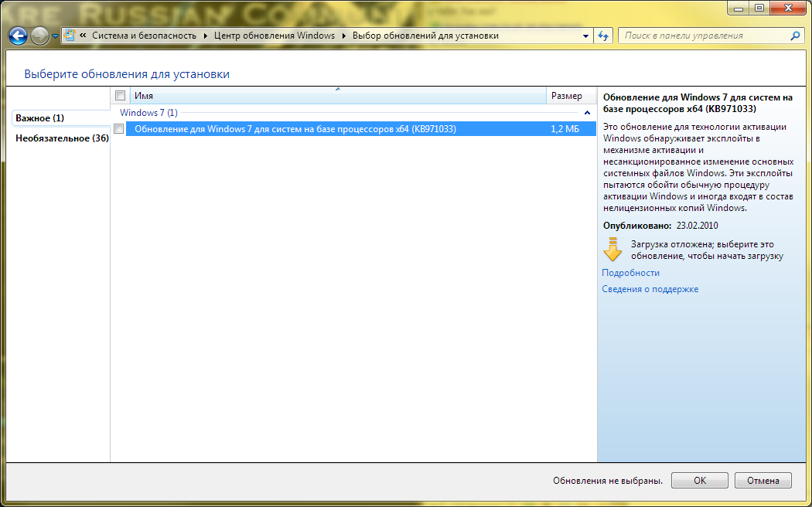Click the greyed Forward arrow button
This screenshot has height=507, width=812.
[40, 36]
